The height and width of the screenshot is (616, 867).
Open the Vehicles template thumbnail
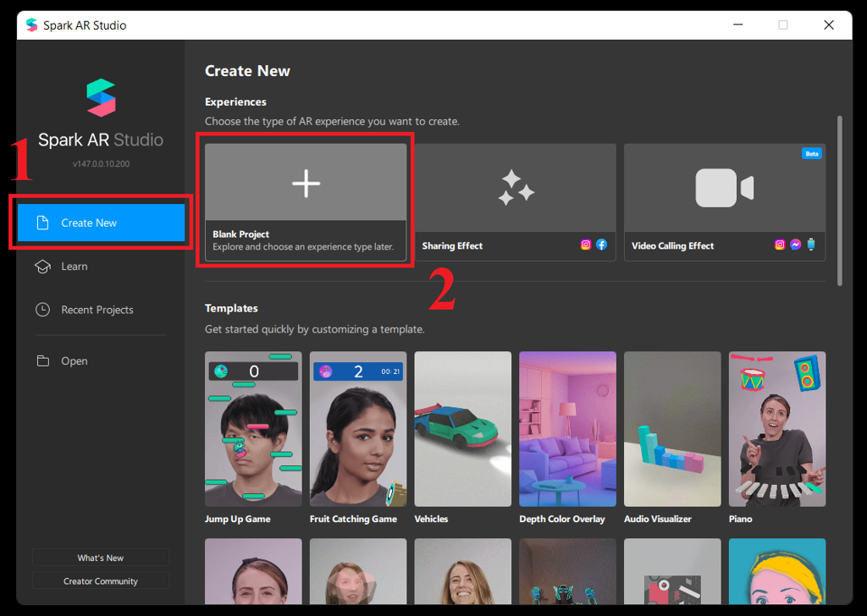tap(463, 429)
